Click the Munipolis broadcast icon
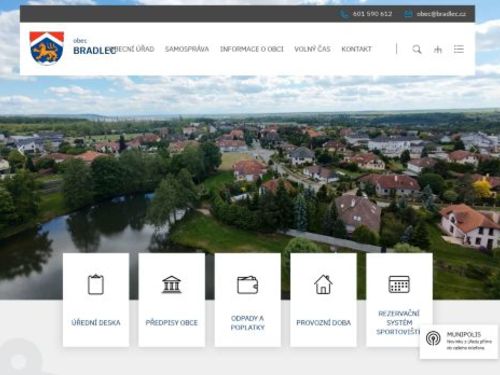500x375 pixels. (x=433, y=338)
